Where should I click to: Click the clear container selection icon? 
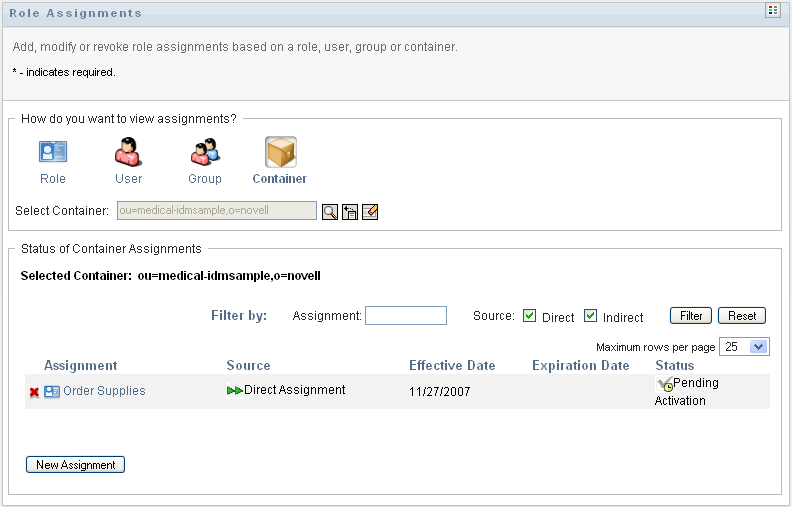pos(370,211)
